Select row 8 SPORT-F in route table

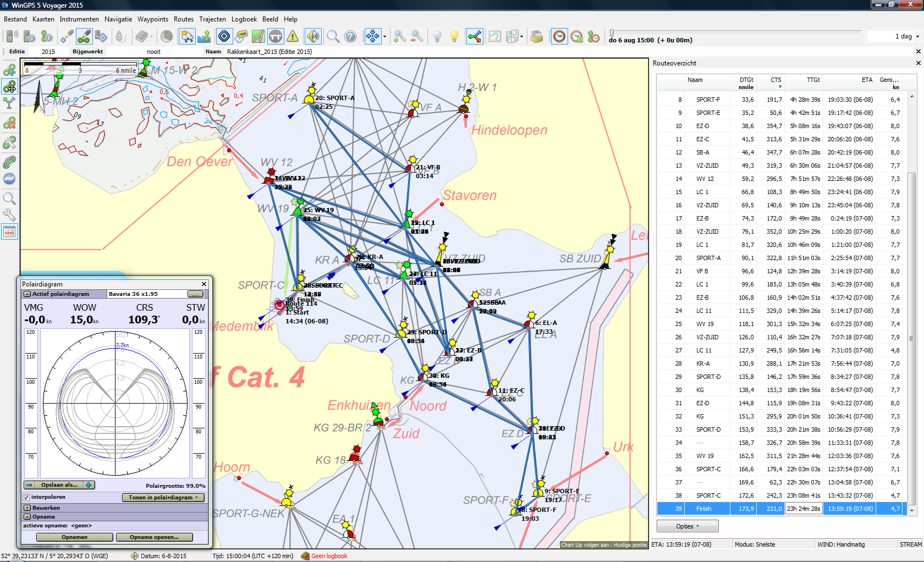tap(780, 100)
